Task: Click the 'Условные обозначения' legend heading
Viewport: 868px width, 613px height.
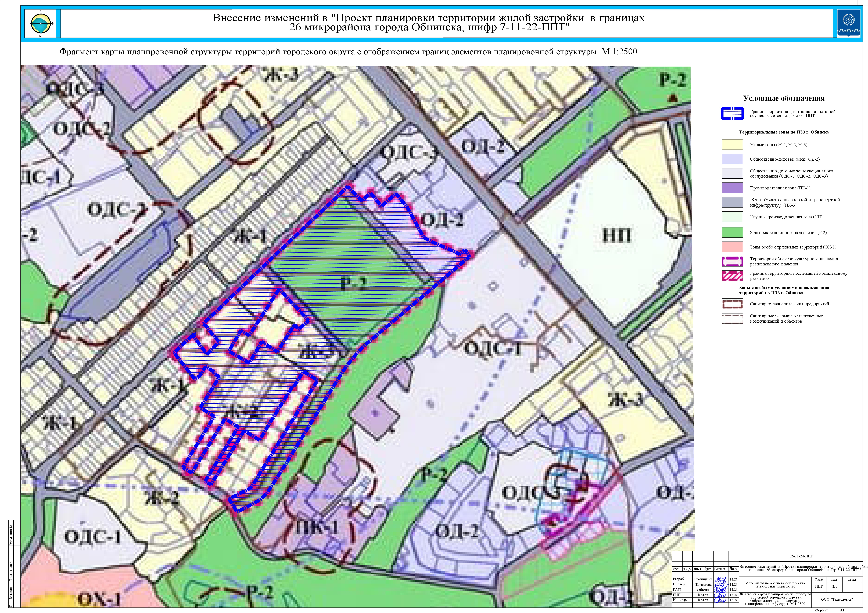Action: (x=784, y=98)
